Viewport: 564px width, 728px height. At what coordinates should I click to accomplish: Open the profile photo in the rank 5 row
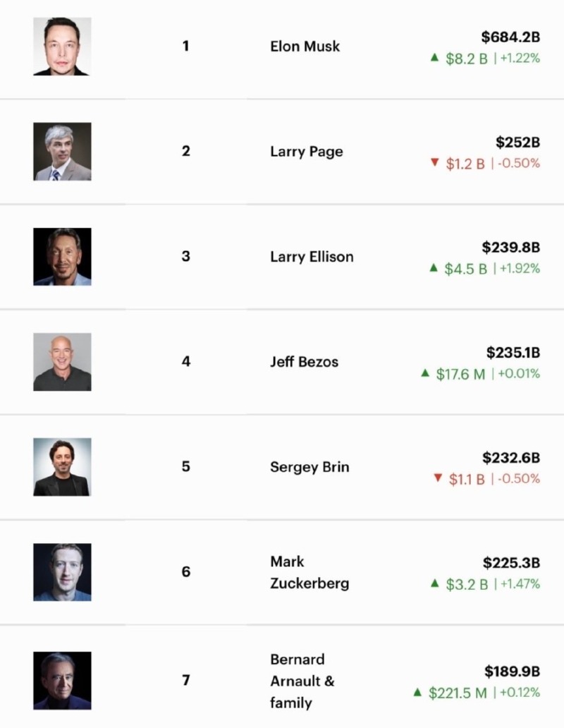coord(62,467)
